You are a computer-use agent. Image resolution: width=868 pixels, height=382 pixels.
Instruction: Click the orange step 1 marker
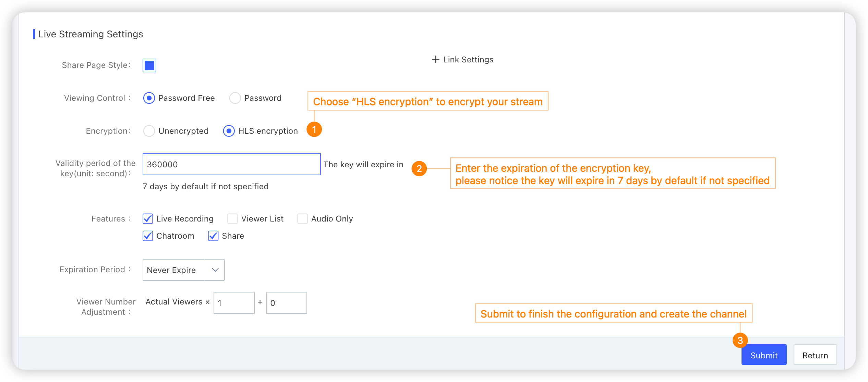[x=314, y=130]
